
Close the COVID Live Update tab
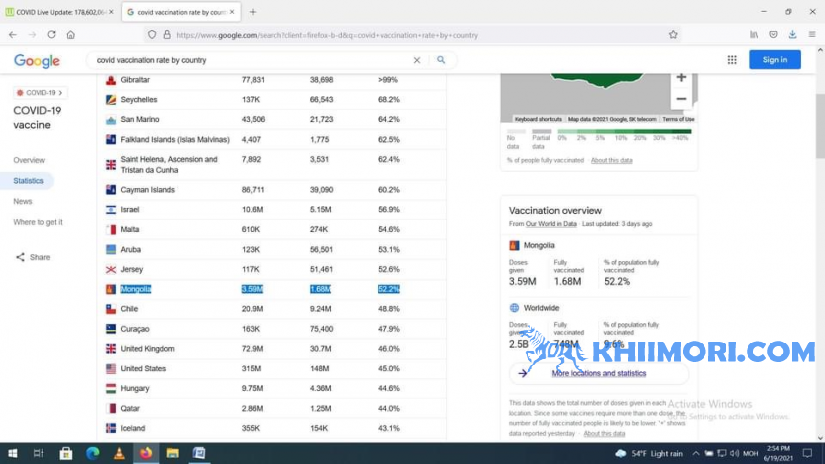pyautogui.click(x=111, y=12)
